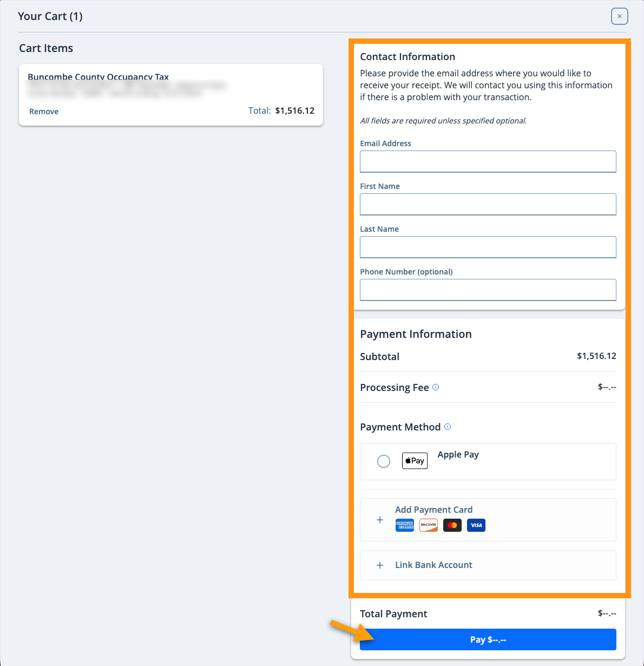644x666 pixels.
Task: Select the Apple Pay radio button
Action: point(384,461)
